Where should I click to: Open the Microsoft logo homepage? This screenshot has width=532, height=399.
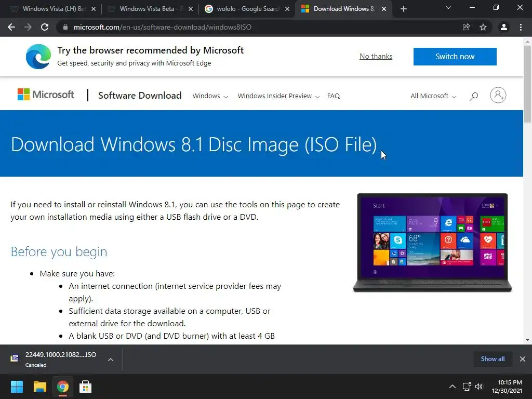[x=46, y=95]
